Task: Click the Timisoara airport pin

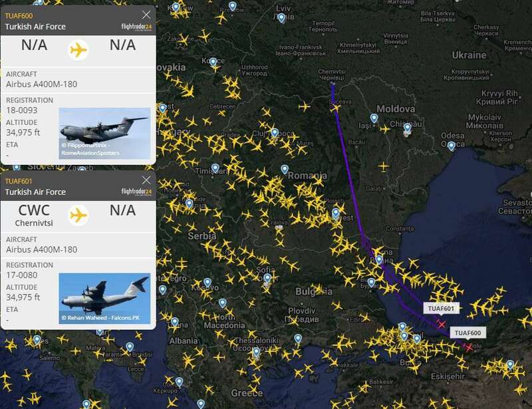Action: pos(215,168)
